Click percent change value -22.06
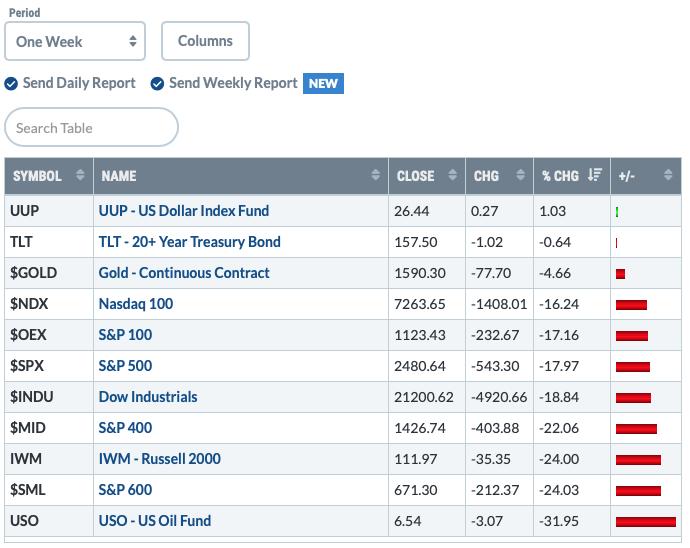The width and height of the screenshot is (690, 548). [x=559, y=428]
